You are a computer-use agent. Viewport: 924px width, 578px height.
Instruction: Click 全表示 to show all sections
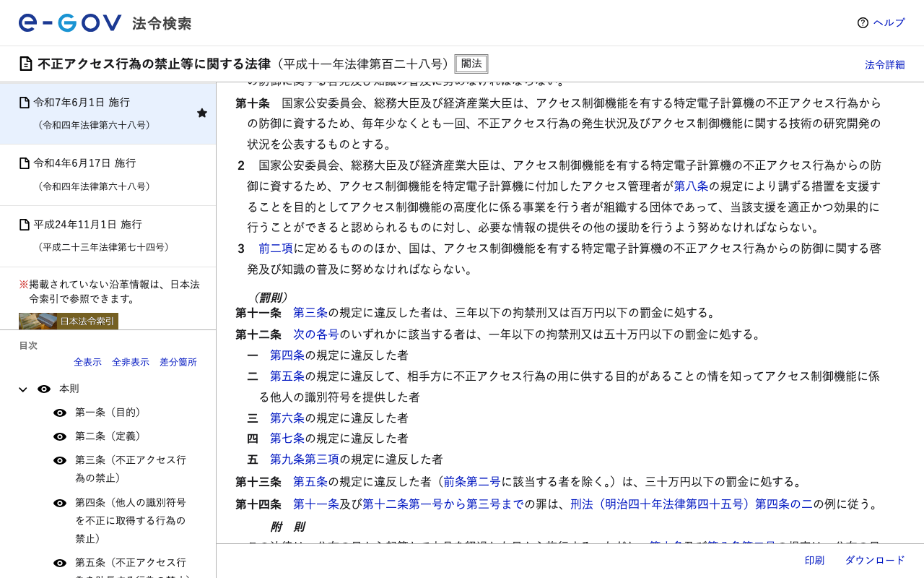(87, 362)
